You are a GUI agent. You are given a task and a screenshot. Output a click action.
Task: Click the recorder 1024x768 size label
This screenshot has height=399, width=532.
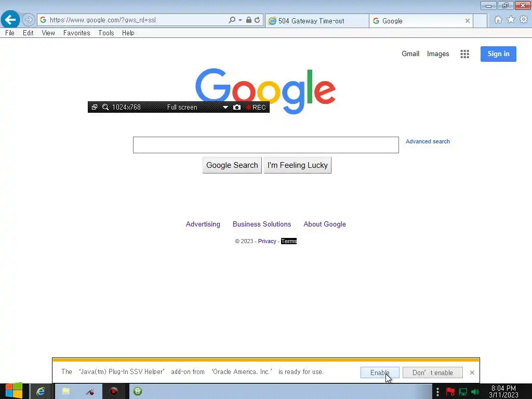tap(126, 107)
